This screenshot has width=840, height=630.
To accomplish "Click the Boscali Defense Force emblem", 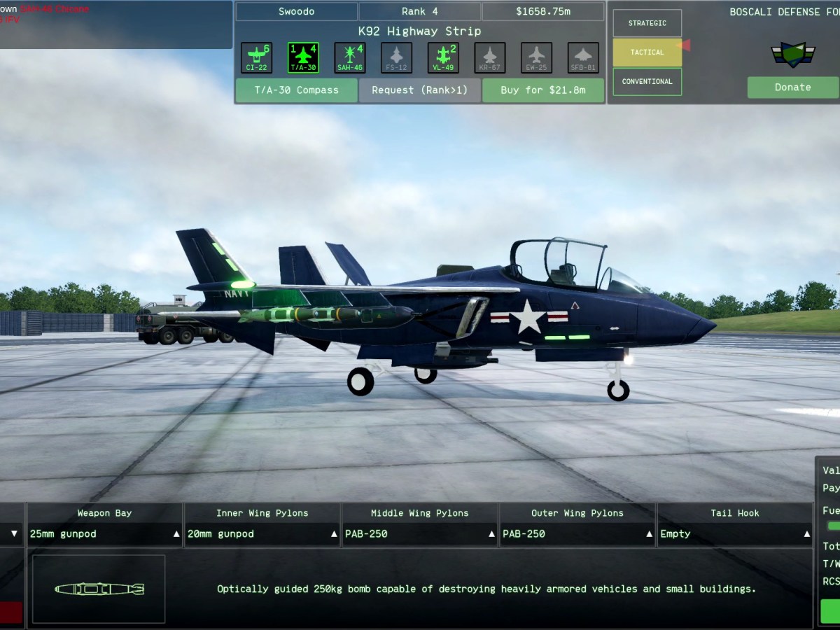I will pos(792,54).
